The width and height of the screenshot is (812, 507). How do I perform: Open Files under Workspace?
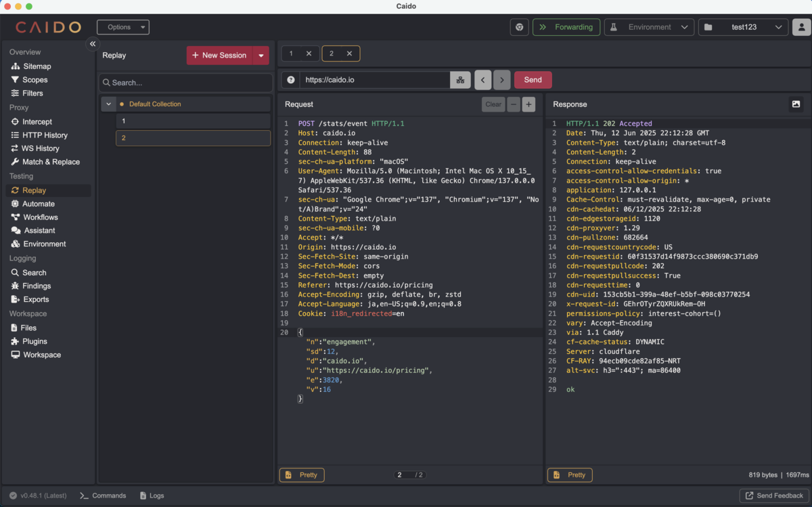[x=24, y=328]
